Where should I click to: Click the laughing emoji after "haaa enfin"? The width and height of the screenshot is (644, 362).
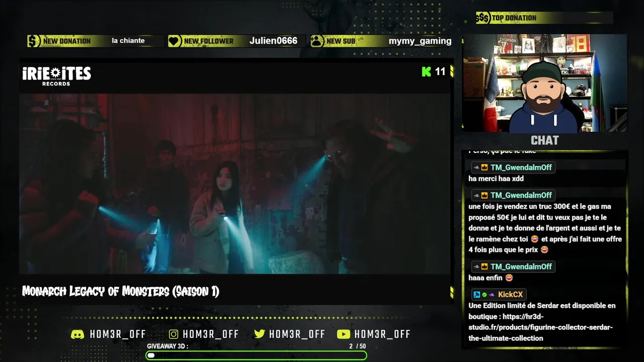pyautogui.click(x=509, y=278)
